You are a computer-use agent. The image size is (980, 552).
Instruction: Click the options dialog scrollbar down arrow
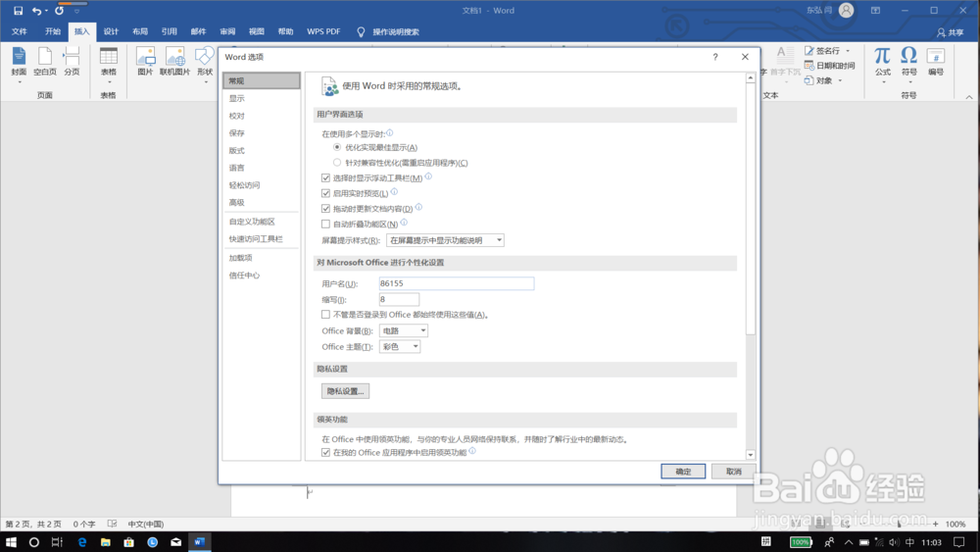pos(751,455)
